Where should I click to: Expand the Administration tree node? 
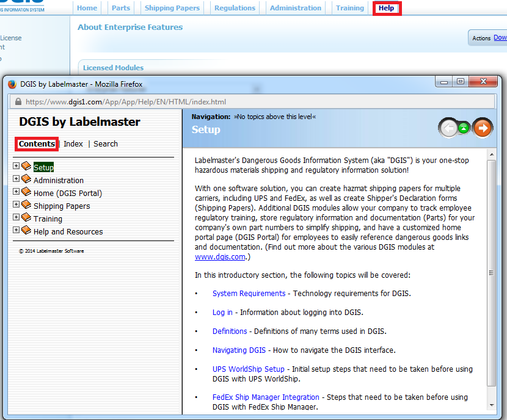coord(16,179)
